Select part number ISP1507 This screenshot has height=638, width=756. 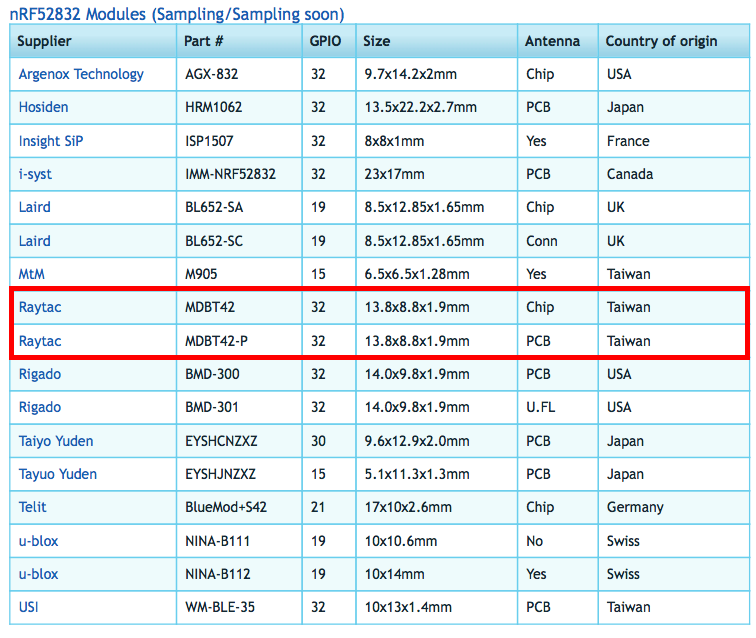point(209,141)
